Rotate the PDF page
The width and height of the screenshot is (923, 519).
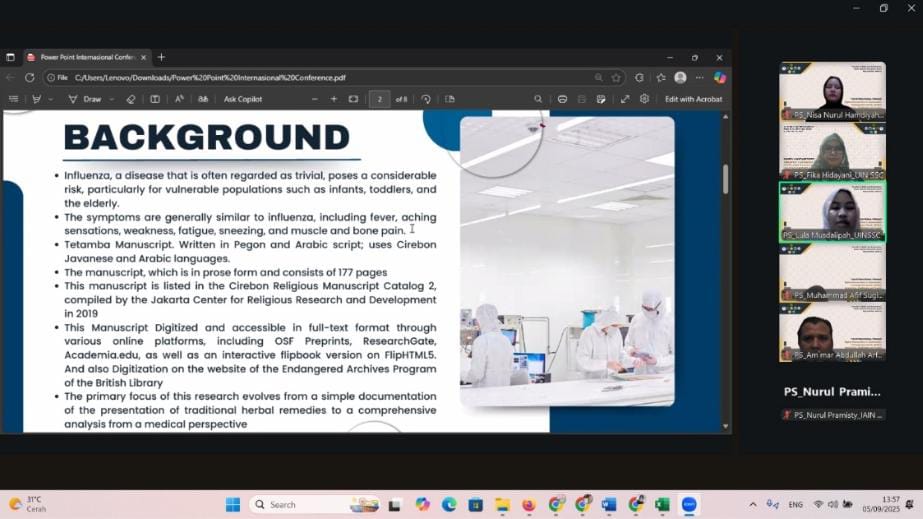tap(426, 99)
